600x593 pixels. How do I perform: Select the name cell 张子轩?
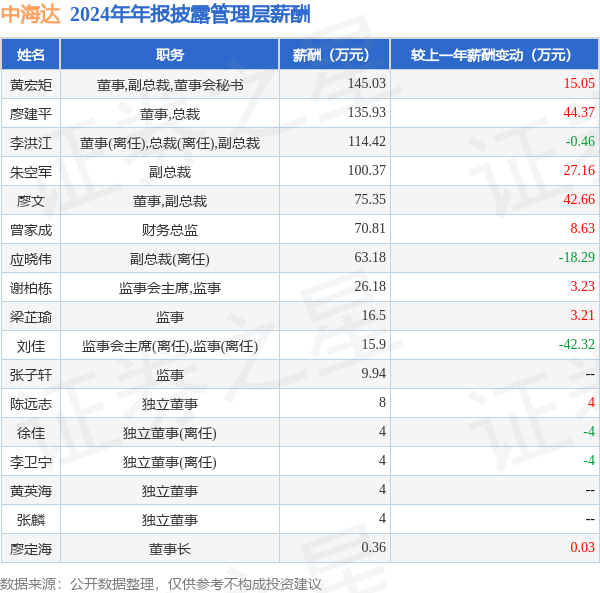[x=31, y=375]
